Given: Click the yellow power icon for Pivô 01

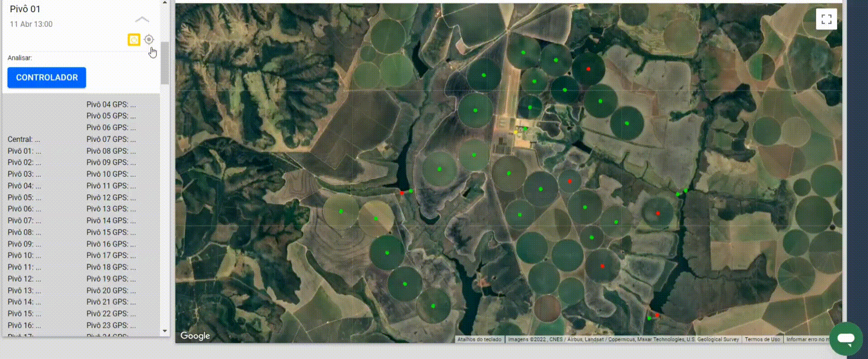Looking at the screenshot, I should click(x=134, y=40).
